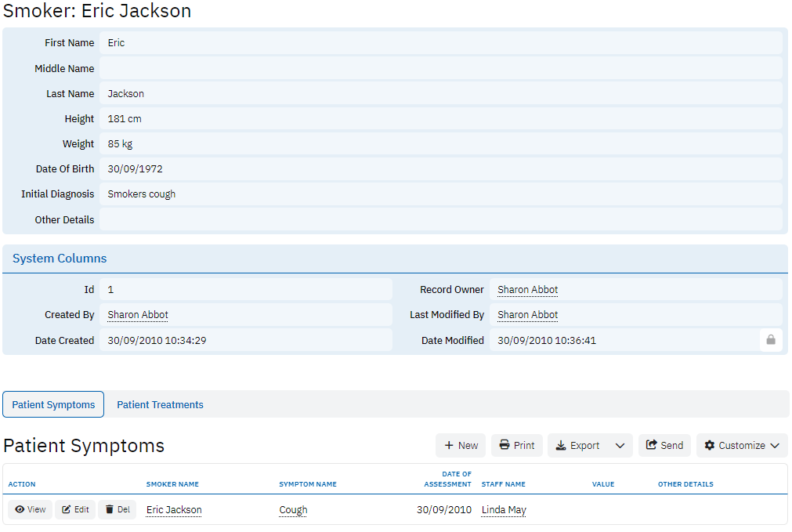The width and height of the screenshot is (792, 532).
Task: Sort by Symptom Name column header
Action: (x=308, y=484)
